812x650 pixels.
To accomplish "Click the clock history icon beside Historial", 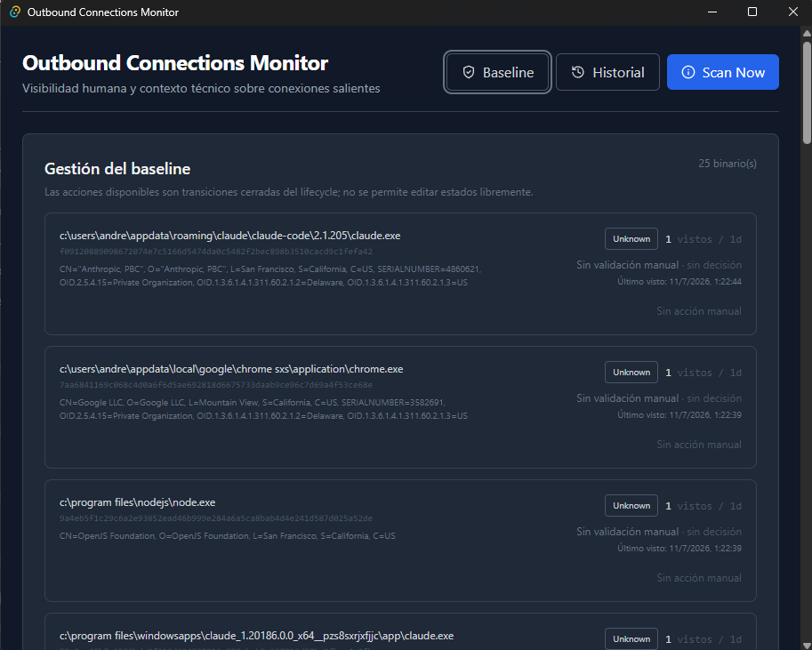I will pyautogui.click(x=577, y=73).
